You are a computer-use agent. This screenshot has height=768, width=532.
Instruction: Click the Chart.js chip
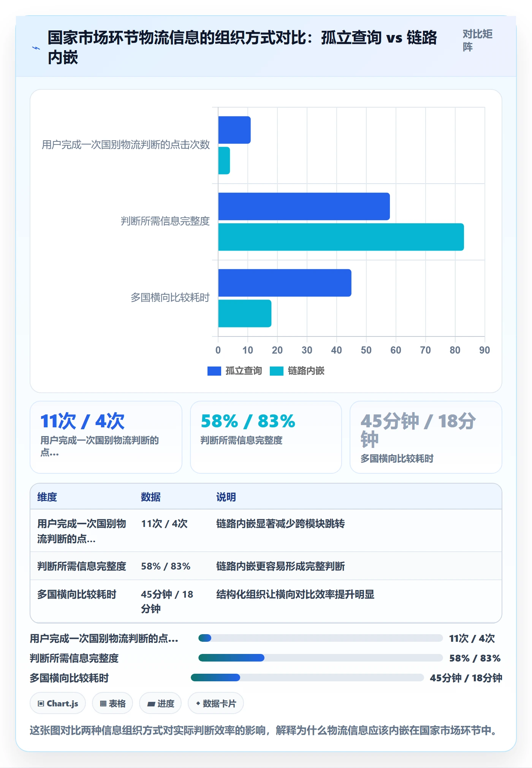point(58,703)
